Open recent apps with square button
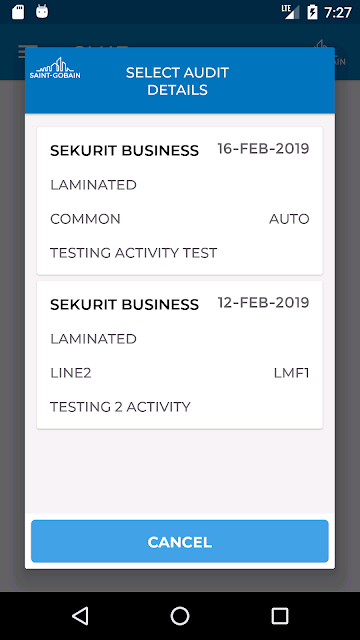Image resolution: width=360 pixels, height=640 pixels. coord(280,616)
